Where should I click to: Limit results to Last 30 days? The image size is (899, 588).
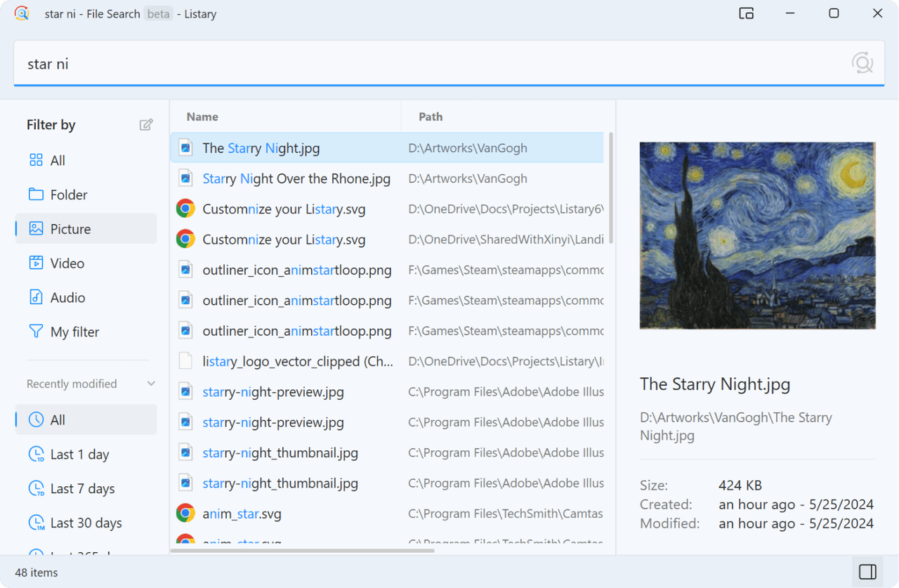click(x=86, y=523)
